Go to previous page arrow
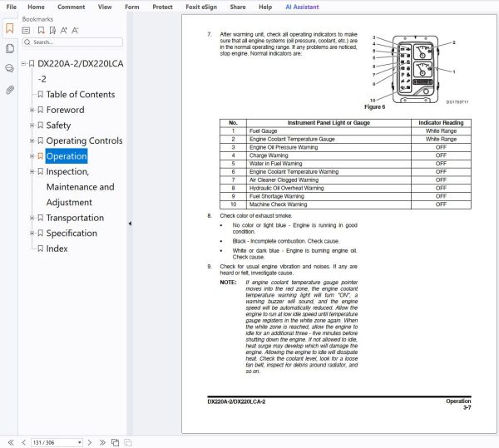499x448 pixels. (x=24, y=442)
